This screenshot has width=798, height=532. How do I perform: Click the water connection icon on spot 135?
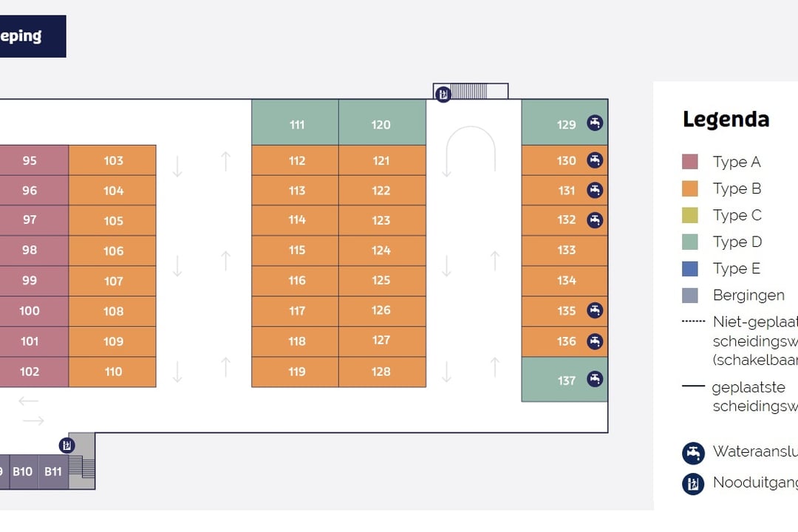point(594,310)
